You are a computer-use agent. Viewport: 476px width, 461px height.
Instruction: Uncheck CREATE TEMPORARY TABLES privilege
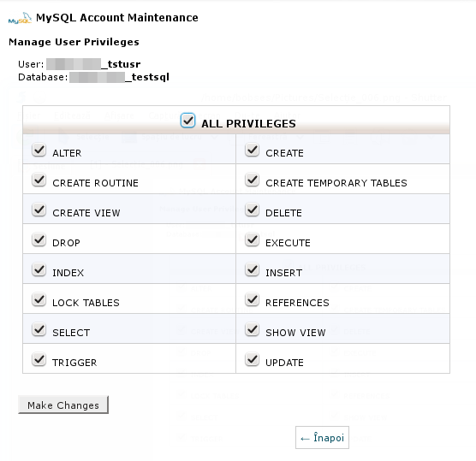pos(253,180)
